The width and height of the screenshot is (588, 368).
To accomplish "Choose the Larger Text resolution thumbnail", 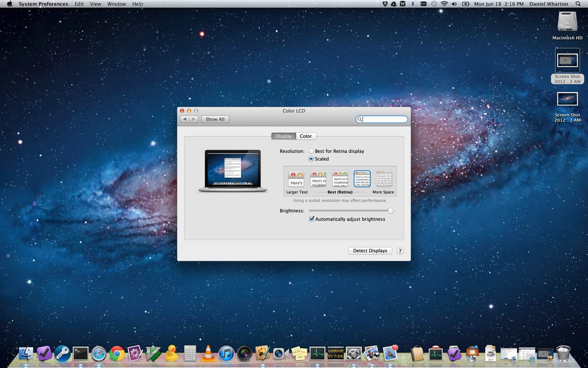I will click(296, 179).
